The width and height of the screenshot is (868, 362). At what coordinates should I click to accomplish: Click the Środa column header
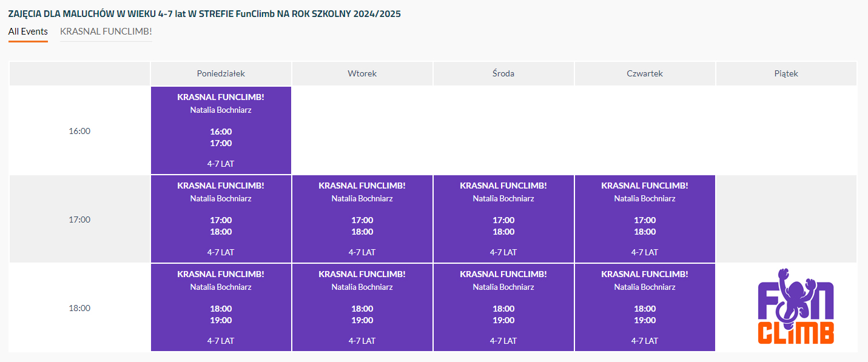coord(503,73)
